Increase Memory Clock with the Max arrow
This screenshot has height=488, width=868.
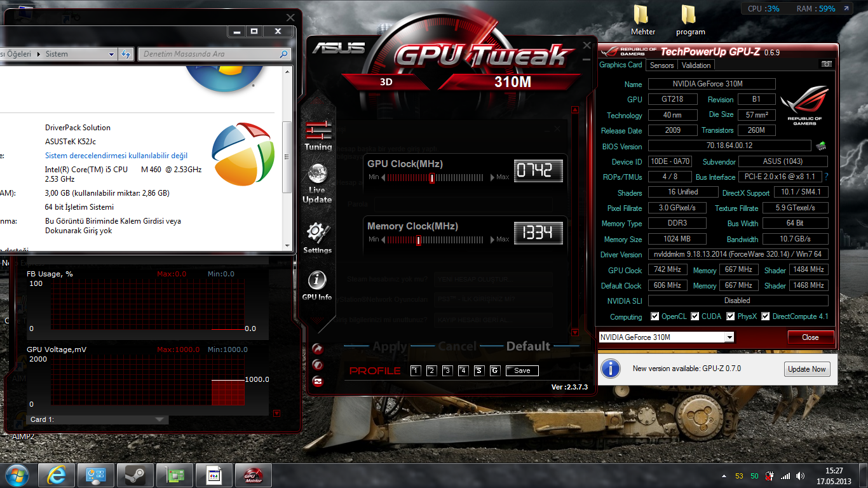coord(492,240)
